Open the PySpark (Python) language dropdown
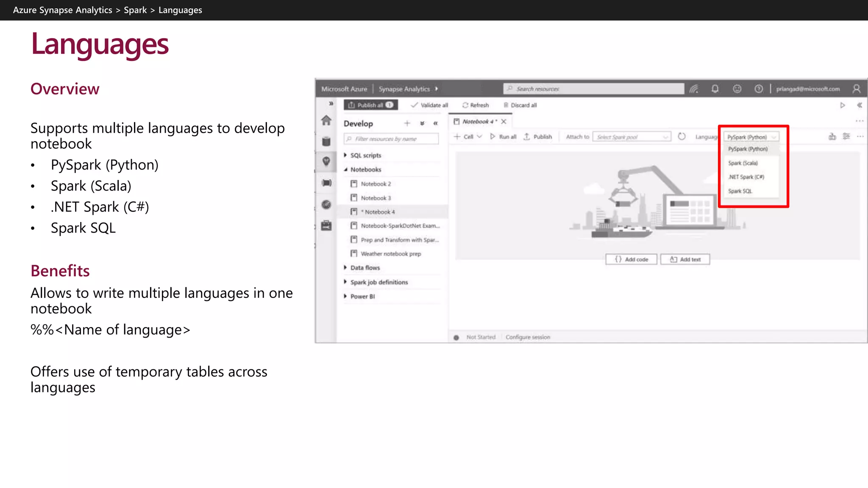This screenshot has height=488, width=868. (x=751, y=137)
